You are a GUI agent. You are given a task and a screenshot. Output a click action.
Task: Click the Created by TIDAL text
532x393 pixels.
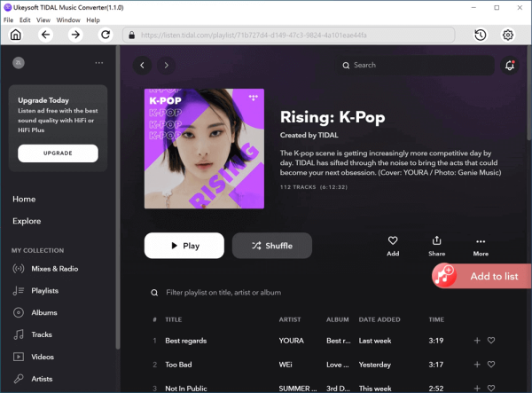pos(309,135)
